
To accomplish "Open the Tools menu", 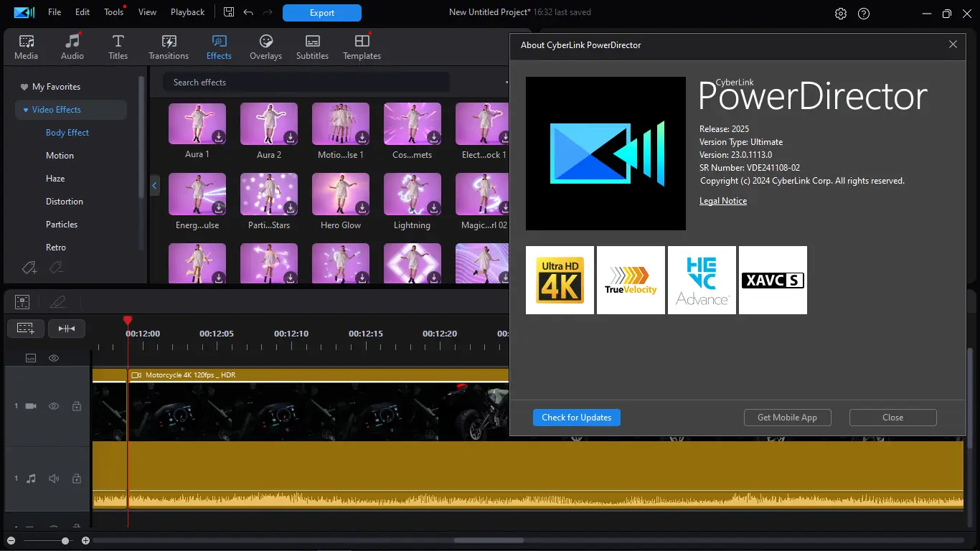I will click(x=113, y=12).
